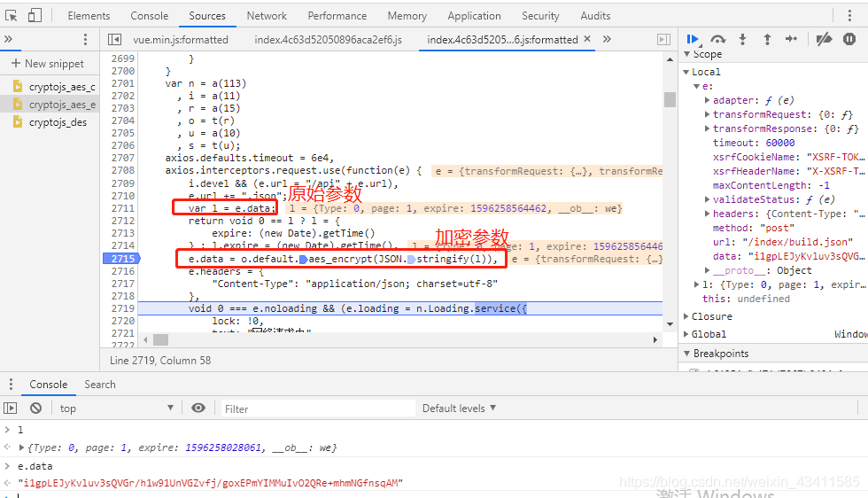The height and width of the screenshot is (498, 868).
Task: Step into next function call
Action: (x=743, y=39)
